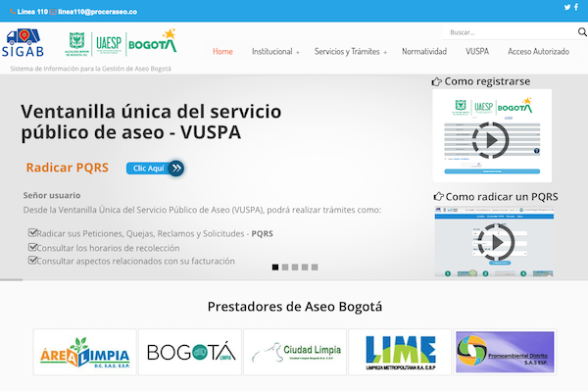Screen dimensions: 588x392
Task: Click the Como registrarse heading text
Action: tap(487, 81)
